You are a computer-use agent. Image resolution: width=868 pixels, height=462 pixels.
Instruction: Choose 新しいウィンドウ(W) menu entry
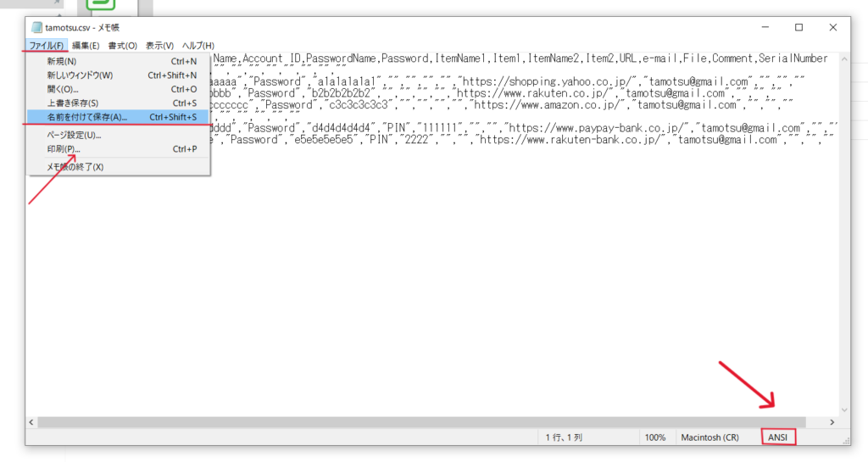coord(80,75)
